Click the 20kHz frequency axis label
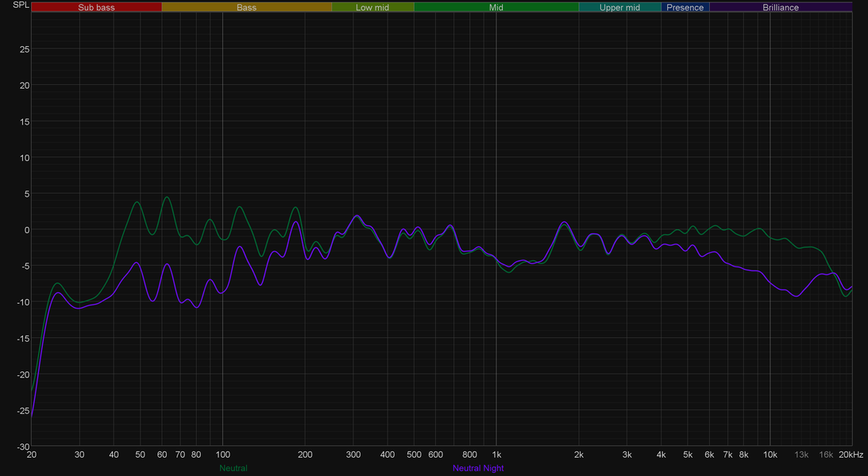Viewport: 868px width, 476px height. [851, 455]
